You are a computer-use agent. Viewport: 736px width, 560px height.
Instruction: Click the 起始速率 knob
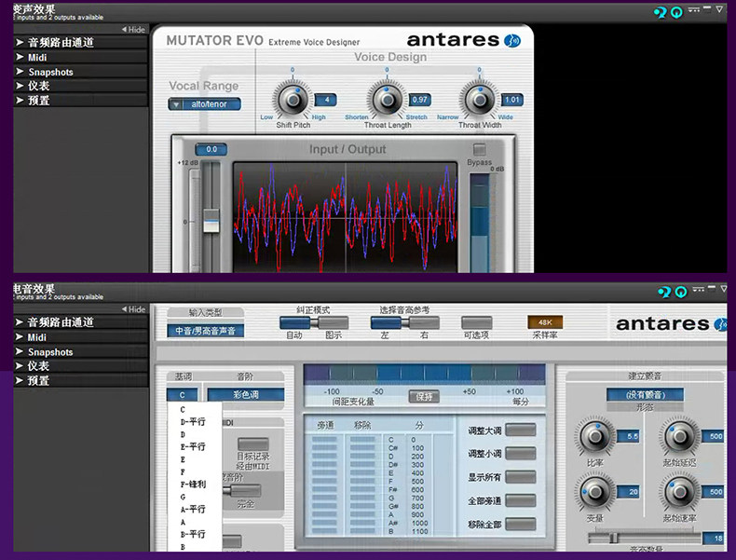coord(680,491)
